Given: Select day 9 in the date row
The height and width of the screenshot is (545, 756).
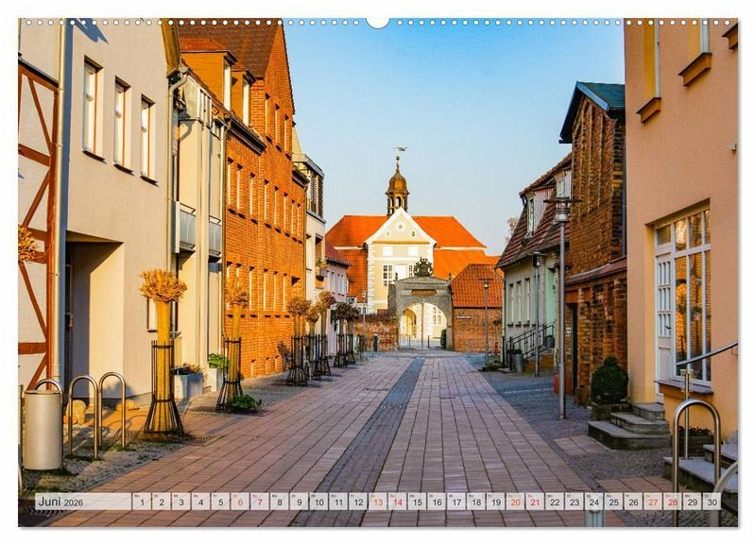Looking at the screenshot, I should [299, 502].
